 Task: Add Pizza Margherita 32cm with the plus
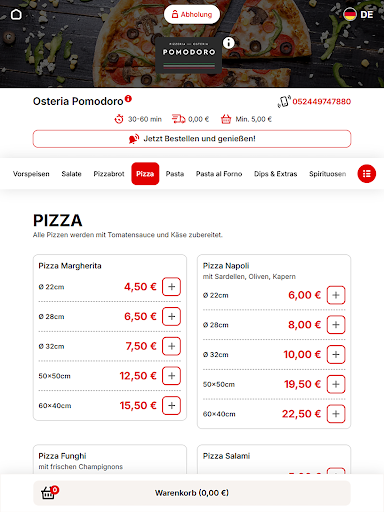[171, 346]
